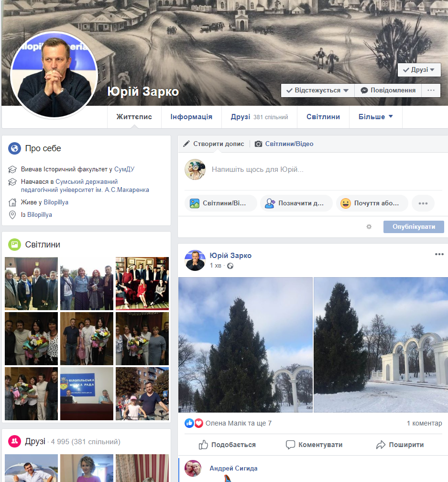Comment on the post with Коментувати
The height and width of the screenshot is (482, 448).
click(314, 445)
